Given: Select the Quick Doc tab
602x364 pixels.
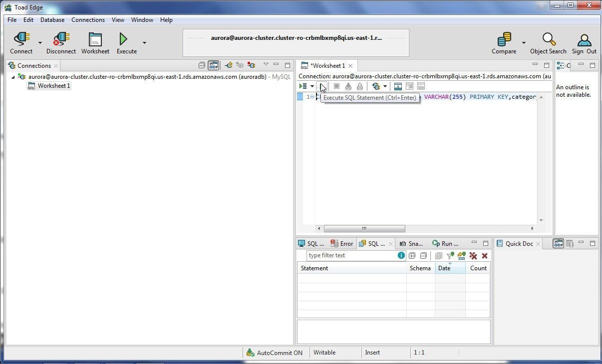Looking at the screenshot, I should pyautogui.click(x=519, y=244).
